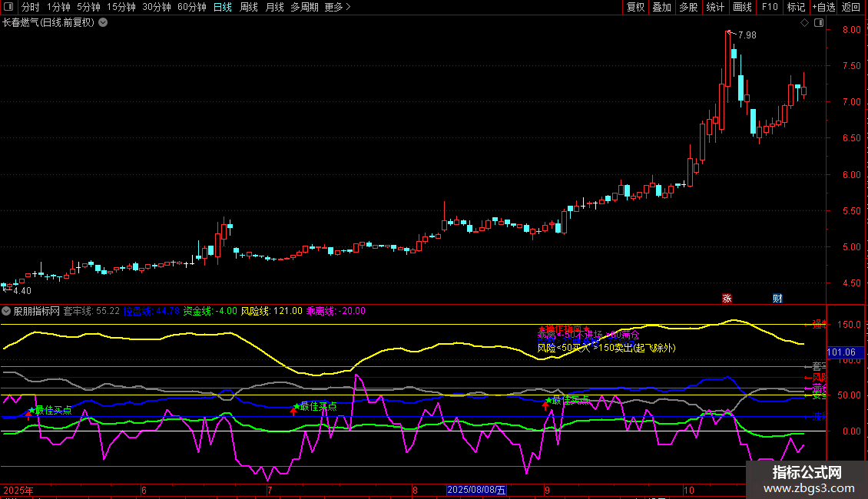Click the 复权 button

(x=636, y=8)
